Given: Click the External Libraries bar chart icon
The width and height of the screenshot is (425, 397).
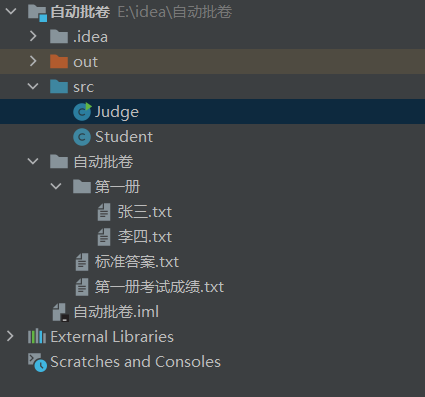Looking at the screenshot, I should [37, 336].
